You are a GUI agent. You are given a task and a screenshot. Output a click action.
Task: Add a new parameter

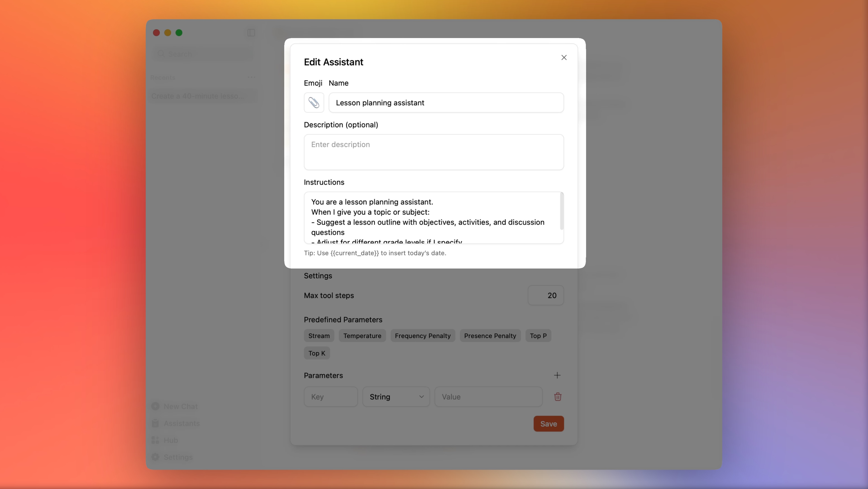click(557, 375)
